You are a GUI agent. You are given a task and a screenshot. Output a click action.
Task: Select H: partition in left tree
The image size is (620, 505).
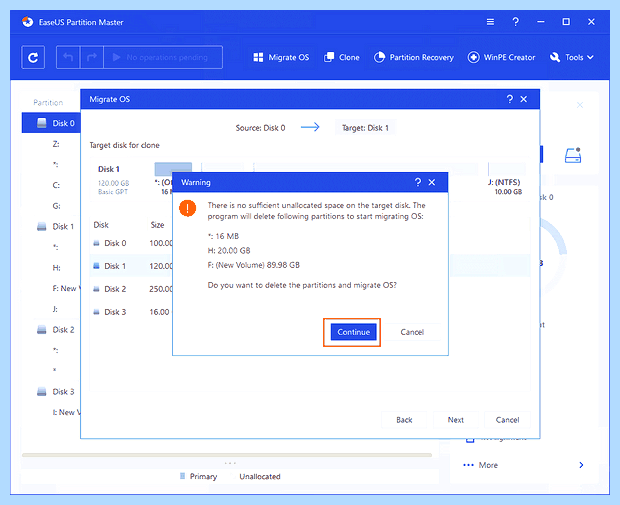[56, 268]
